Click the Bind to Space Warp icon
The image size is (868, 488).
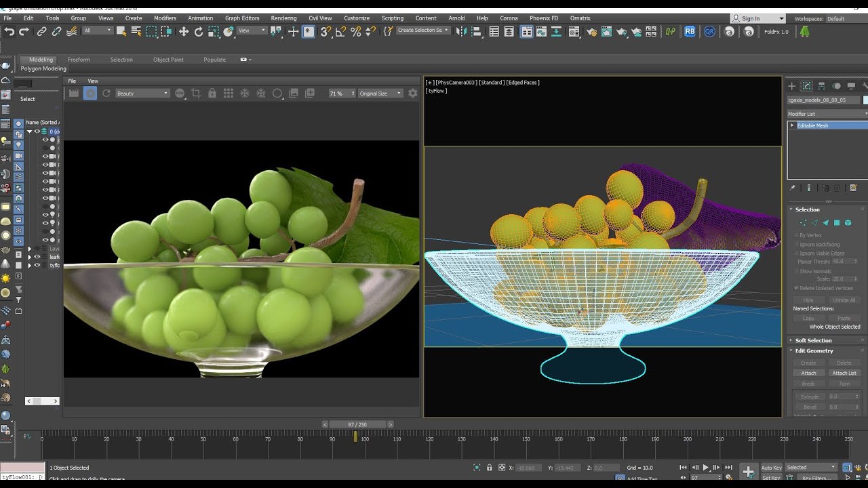(x=72, y=31)
